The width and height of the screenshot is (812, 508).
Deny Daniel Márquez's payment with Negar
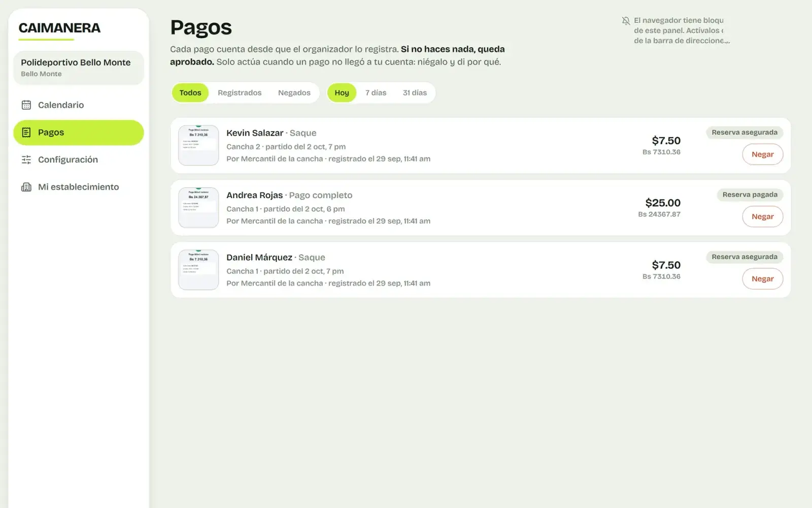click(762, 279)
